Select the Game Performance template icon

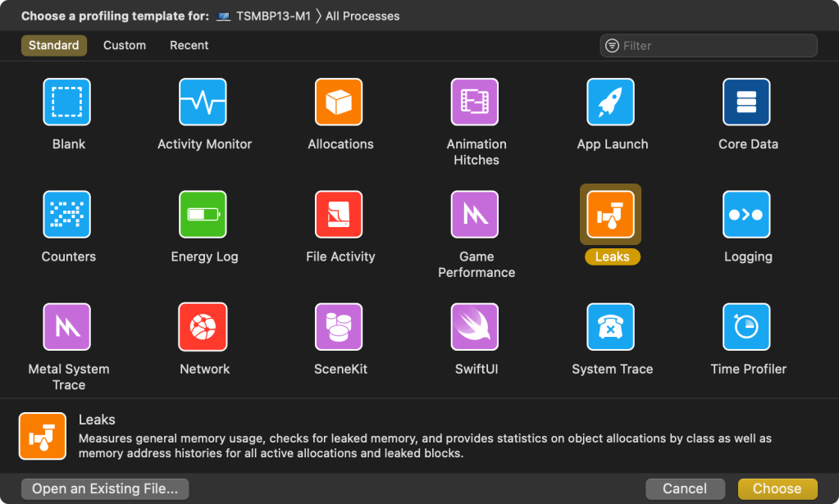[476, 215]
